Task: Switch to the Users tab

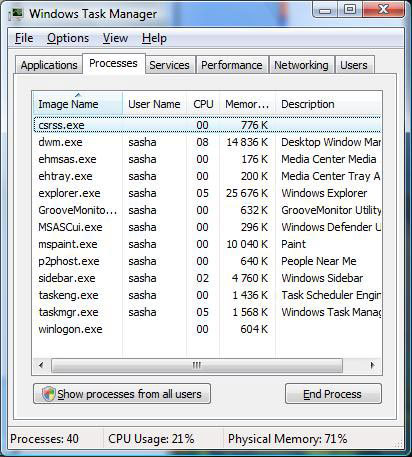Action: 354,65
